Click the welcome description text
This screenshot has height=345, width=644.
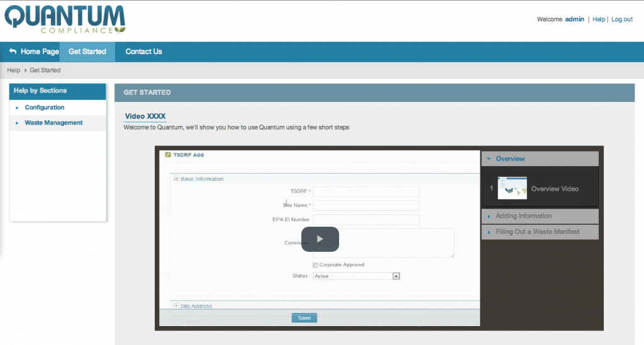coord(236,127)
